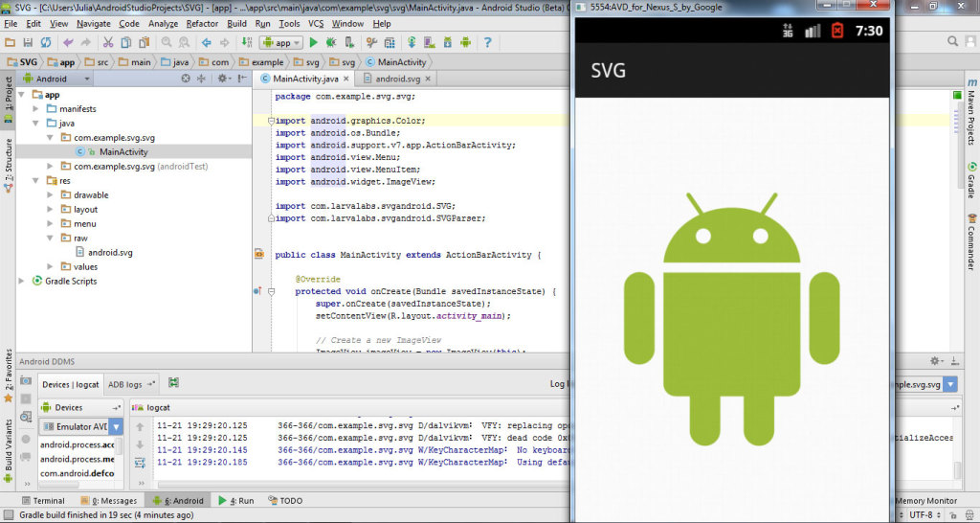The image size is (980, 523).
Task: Click the Make Project build icon
Action: [x=247, y=42]
